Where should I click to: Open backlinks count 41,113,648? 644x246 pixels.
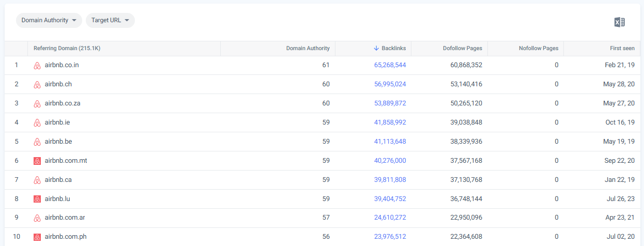[390, 142]
